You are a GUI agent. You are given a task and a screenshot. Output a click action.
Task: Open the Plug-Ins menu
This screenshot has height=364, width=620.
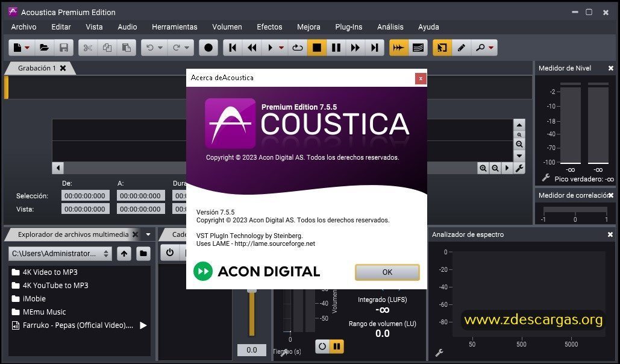348,27
